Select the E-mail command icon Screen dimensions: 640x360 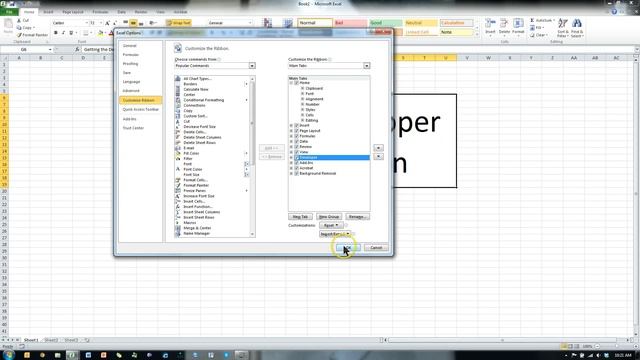tap(178, 148)
